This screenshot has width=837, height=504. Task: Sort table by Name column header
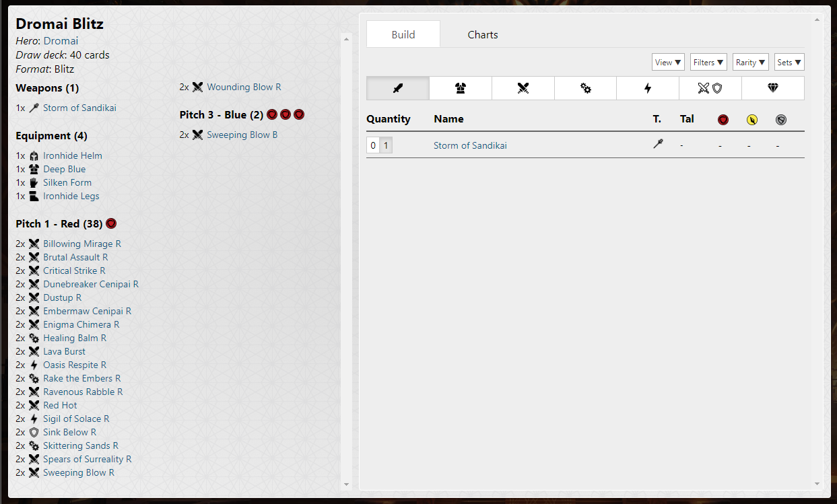[448, 119]
